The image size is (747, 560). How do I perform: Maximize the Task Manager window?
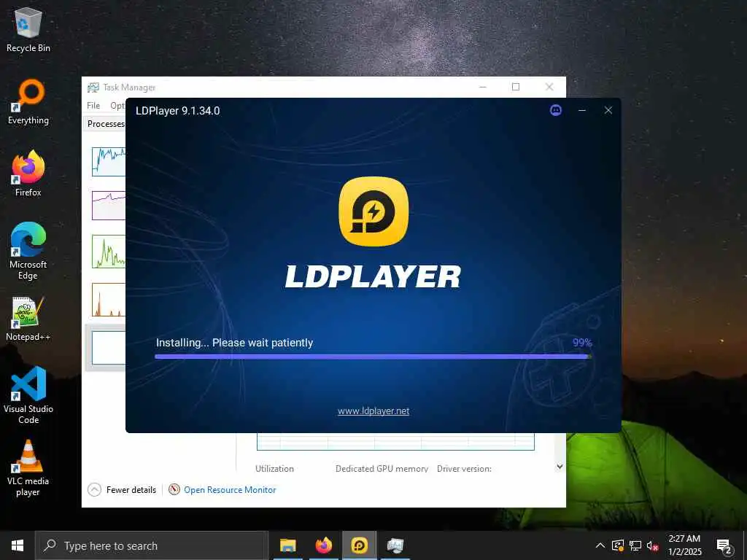click(x=516, y=87)
